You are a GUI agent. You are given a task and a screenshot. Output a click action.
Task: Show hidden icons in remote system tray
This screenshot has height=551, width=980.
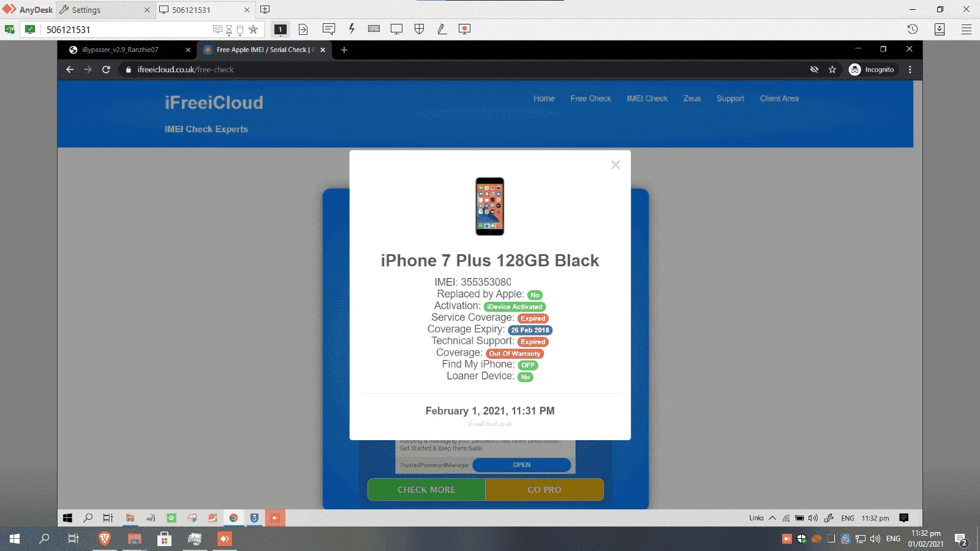pyautogui.click(x=772, y=518)
